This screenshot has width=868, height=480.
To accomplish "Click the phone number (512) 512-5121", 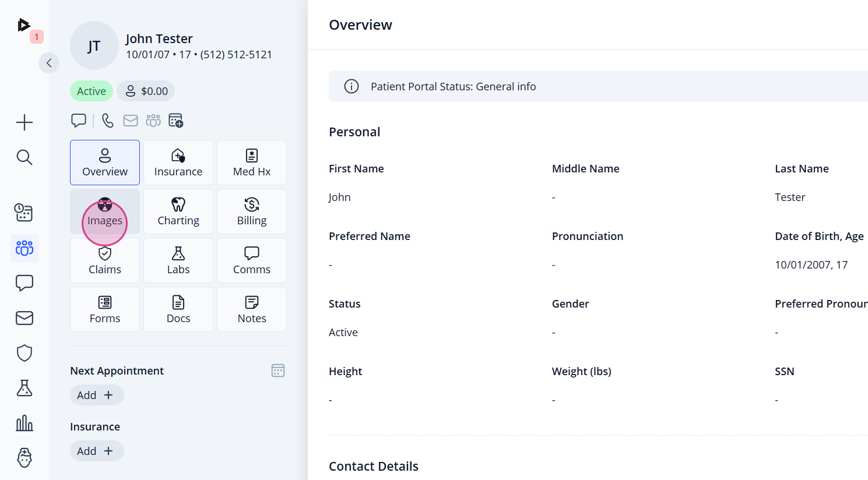I will pos(236,54).
